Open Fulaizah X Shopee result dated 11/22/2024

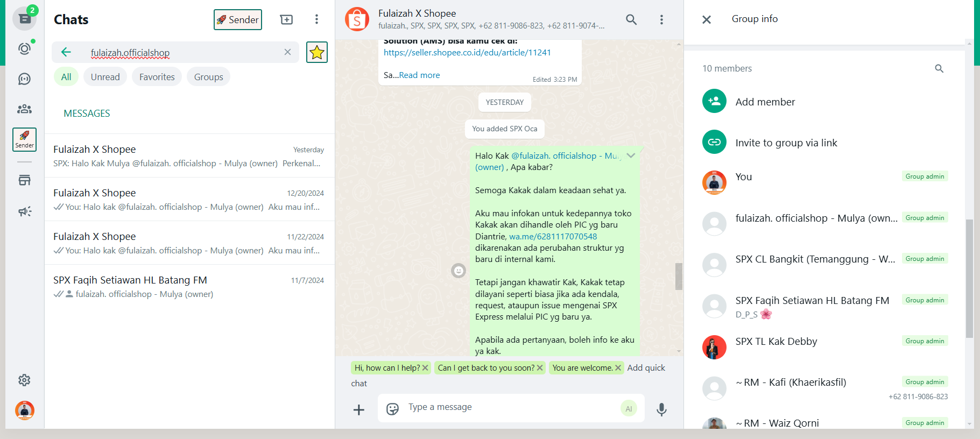pos(189,243)
